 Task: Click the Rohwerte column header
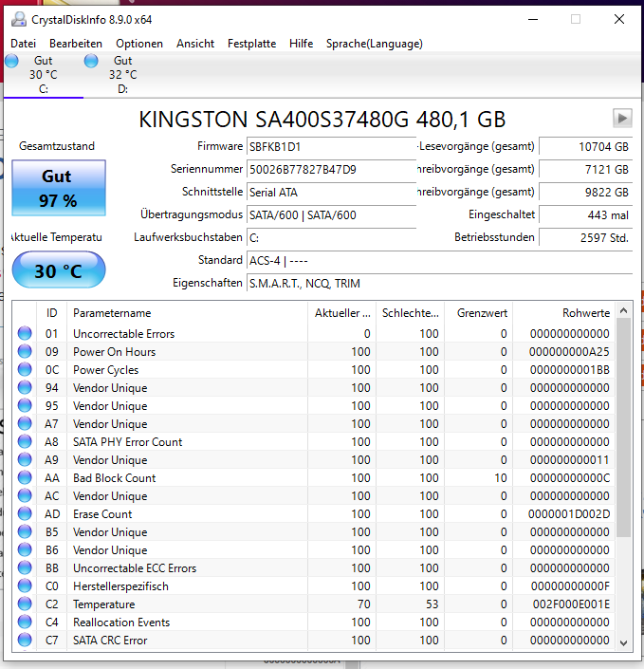coord(563,313)
